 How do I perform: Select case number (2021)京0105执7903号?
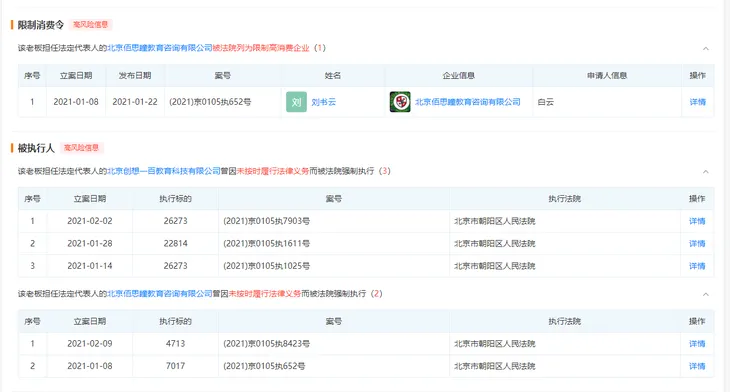(x=267, y=221)
